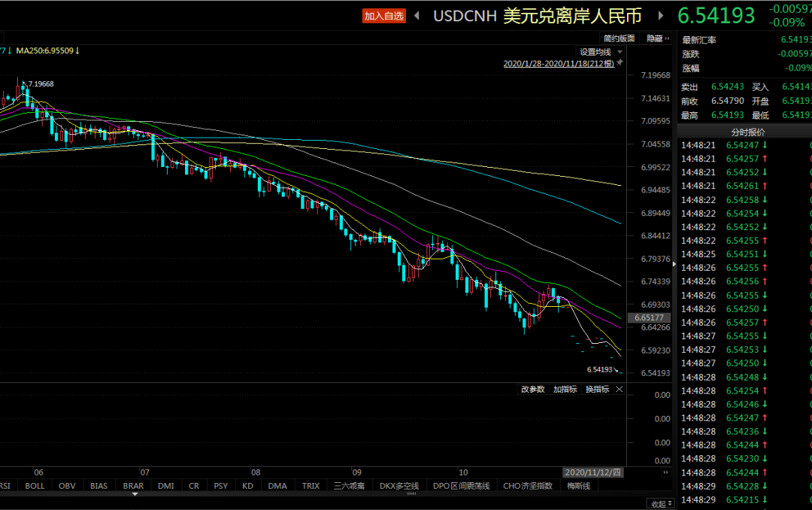Image resolution: width=812 pixels, height=510 pixels.
Task: Click the 加指标 add indicator button
Action: tap(565, 389)
